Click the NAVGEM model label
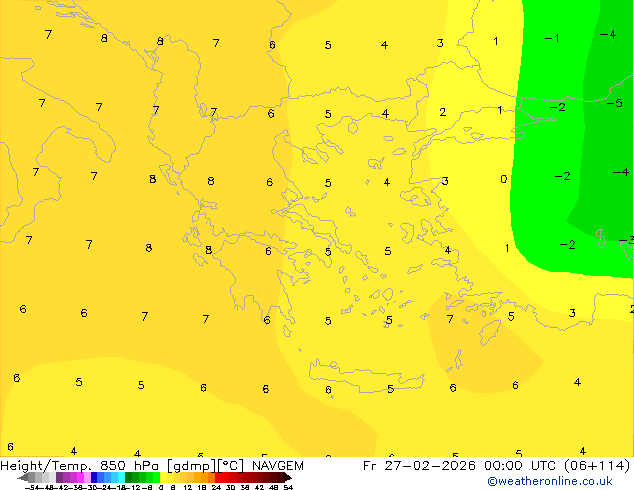 pyautogui.click(x=277, y=466)
